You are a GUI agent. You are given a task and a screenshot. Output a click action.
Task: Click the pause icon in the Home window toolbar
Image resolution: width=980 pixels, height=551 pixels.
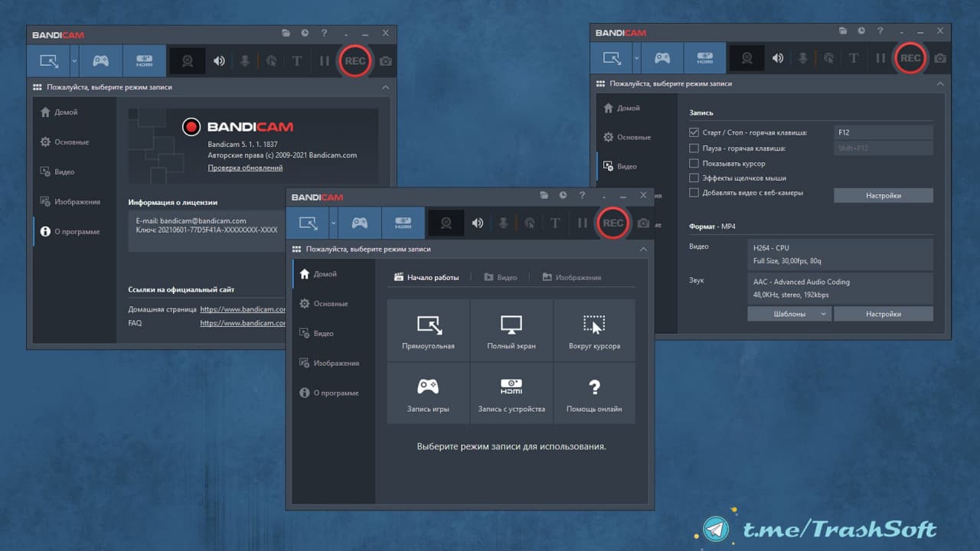point(583,223)
